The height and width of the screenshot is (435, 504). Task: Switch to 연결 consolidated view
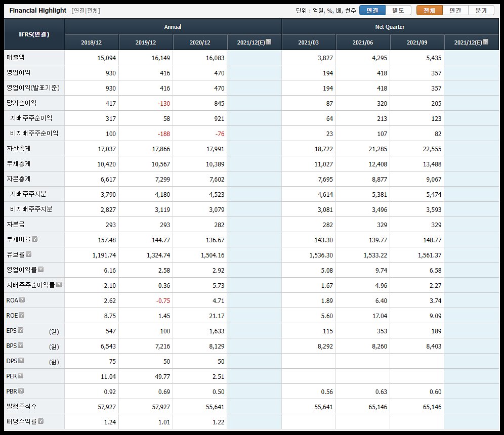[372, 10]
